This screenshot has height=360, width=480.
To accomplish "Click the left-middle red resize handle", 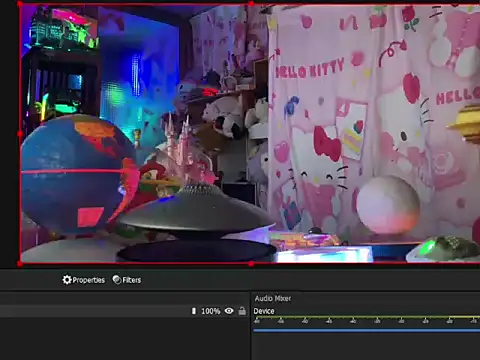I will click(x=20, y=134).
